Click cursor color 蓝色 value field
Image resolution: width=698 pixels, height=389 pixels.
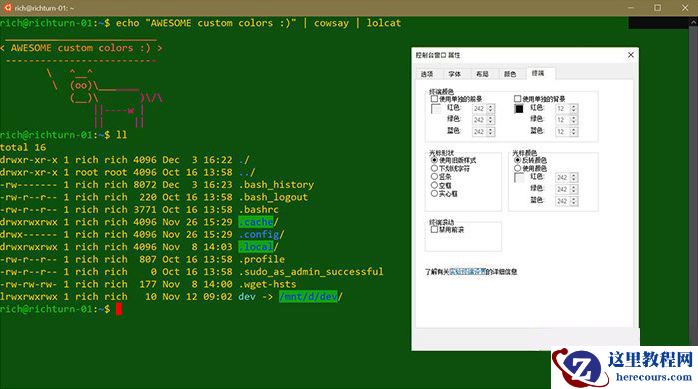pos(562,201)
